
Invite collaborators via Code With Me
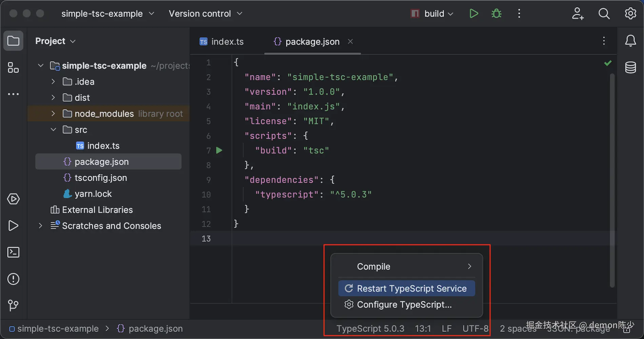point(578,14)
